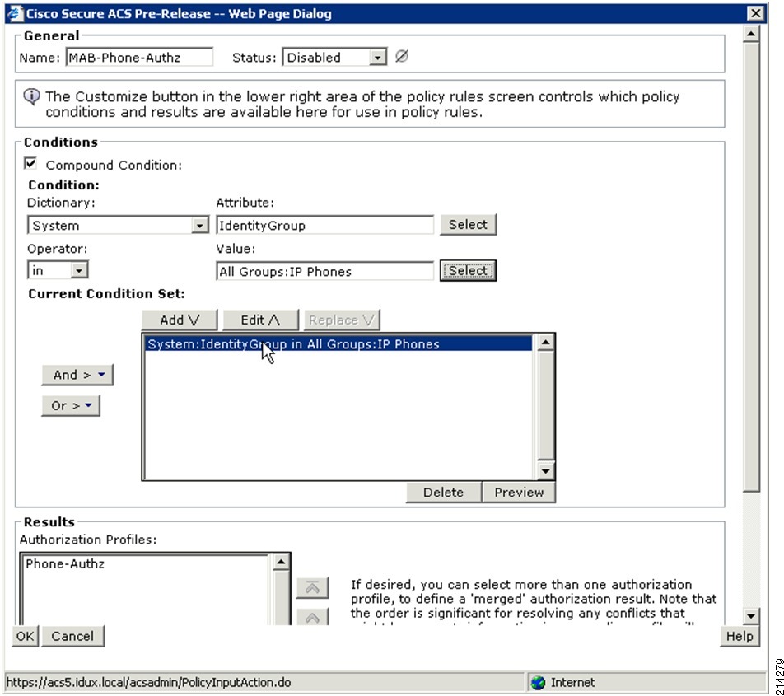Cancel the rule dialog

(x=72, y=636)
